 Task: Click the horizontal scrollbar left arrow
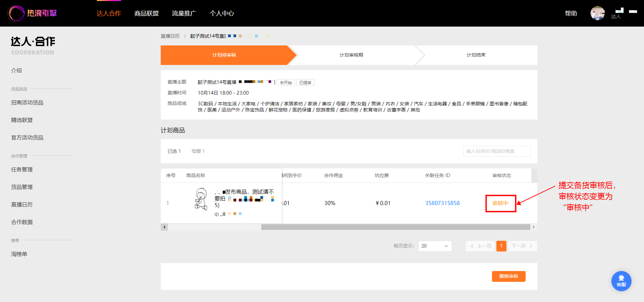[x=164, y=227]
